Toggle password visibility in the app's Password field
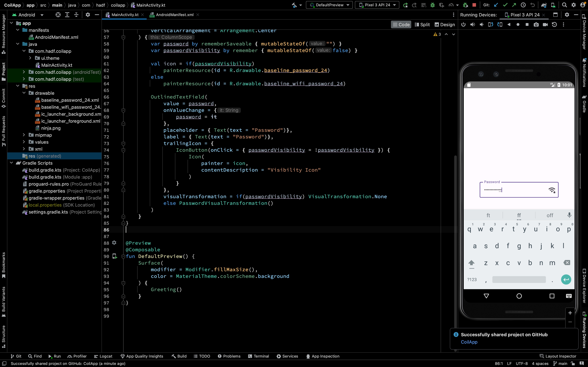The width and height of the screenshot is (588, 367). 552,190
